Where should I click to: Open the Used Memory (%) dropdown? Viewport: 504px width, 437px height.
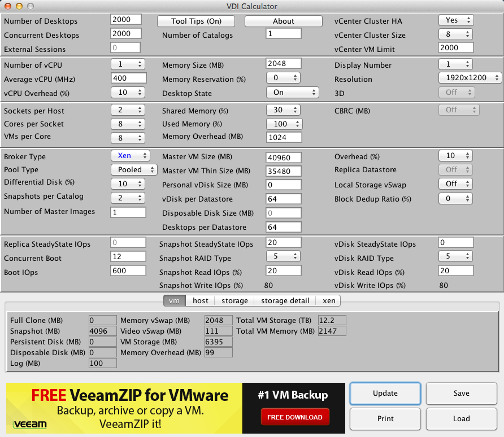[x=284, y=124]
